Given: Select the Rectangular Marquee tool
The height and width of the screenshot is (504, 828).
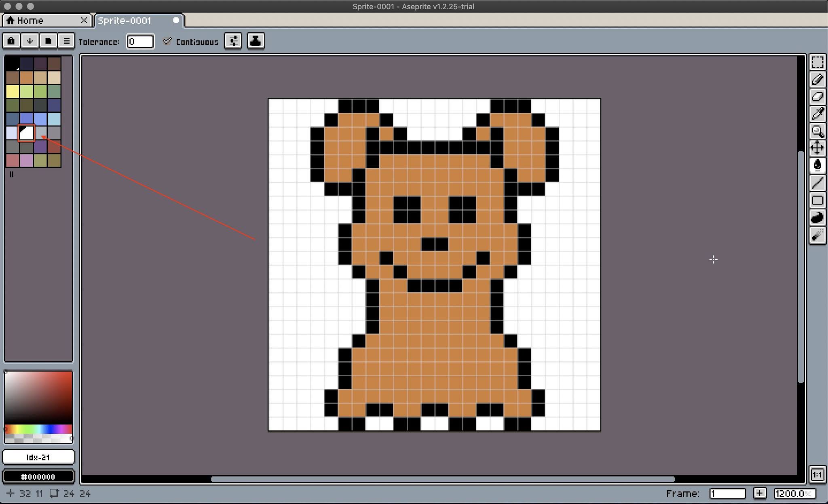Looking at the screenshot, I should click(x=817, y=62).
